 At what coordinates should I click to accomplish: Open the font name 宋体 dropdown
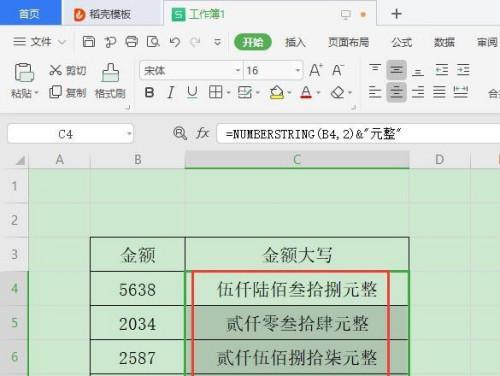click(238, 70)
